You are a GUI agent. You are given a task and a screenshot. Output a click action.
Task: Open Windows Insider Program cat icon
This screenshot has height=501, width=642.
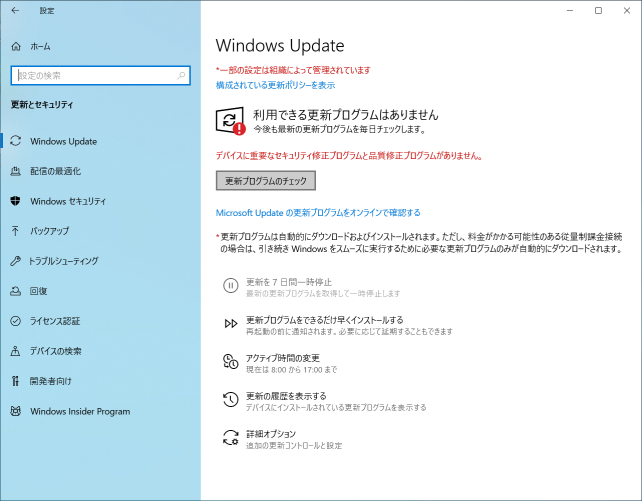(16, 411)
